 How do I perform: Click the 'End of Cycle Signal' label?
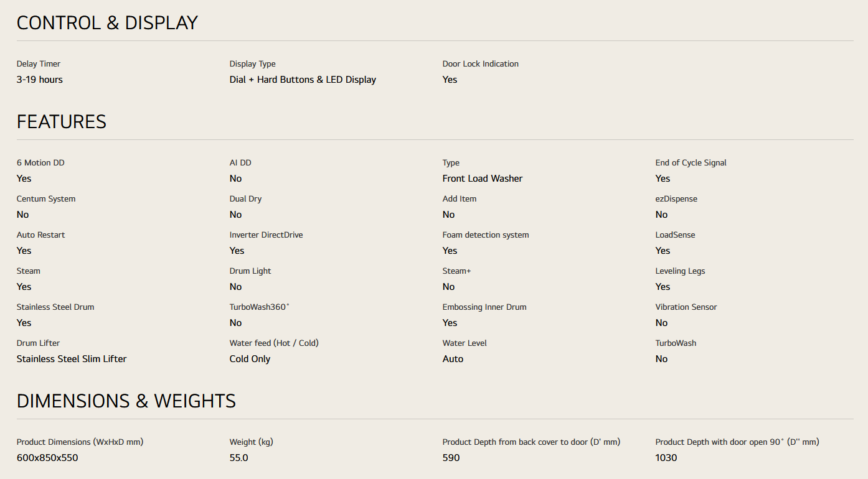691,163
